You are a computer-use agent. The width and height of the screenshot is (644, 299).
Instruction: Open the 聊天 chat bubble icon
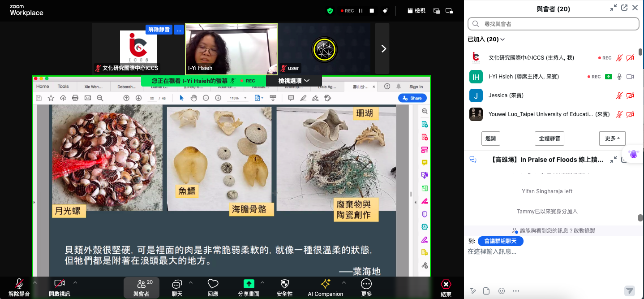coord(177,284)
